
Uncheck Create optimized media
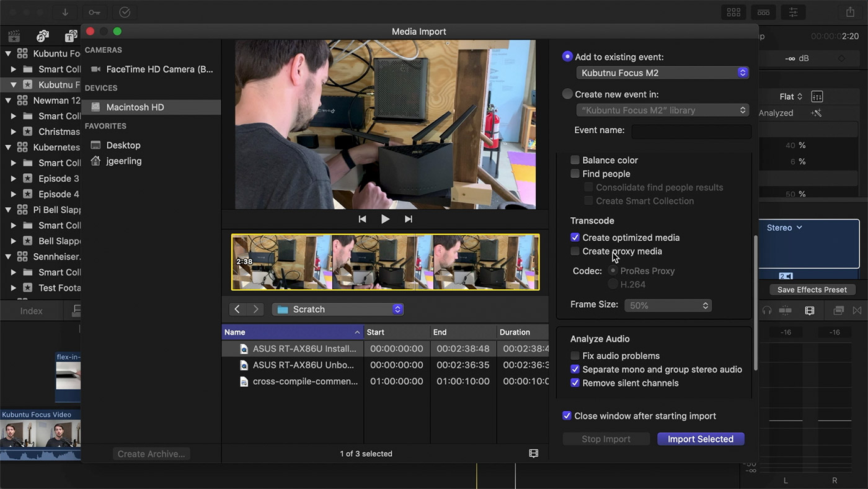[575, 238]
